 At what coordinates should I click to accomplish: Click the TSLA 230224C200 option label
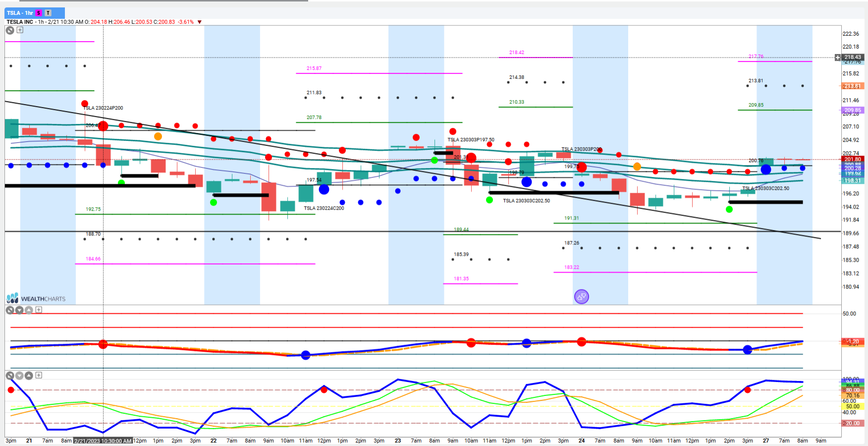324,208
